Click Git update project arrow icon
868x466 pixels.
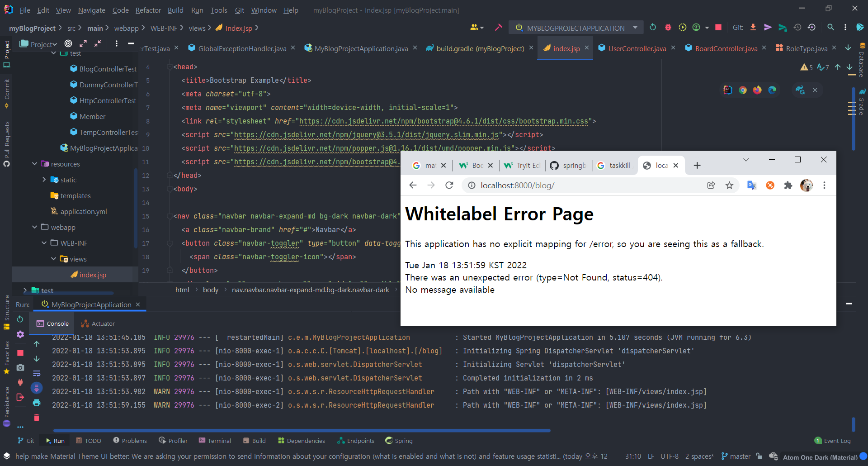point(753,28)
